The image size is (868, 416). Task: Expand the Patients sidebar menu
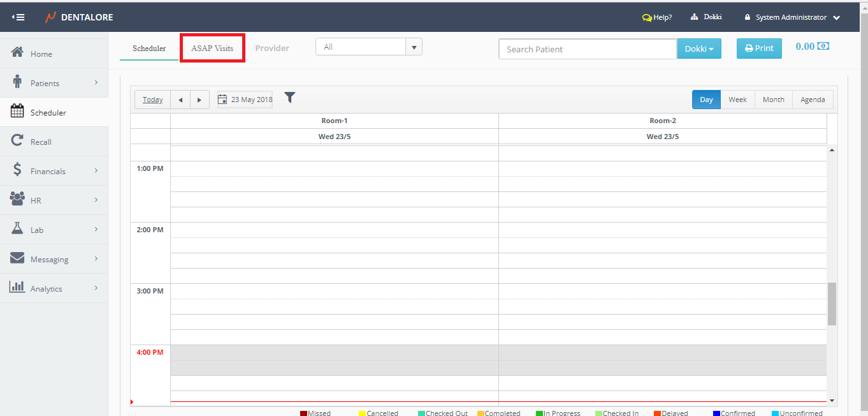point(54,84)
